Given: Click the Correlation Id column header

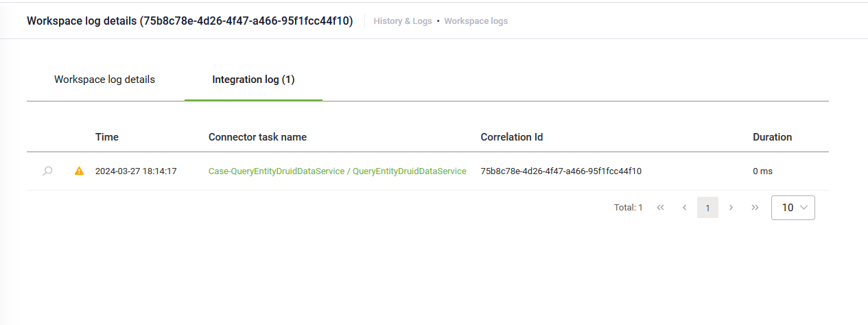Looking at the screenshot, I should tap(512, 137).
